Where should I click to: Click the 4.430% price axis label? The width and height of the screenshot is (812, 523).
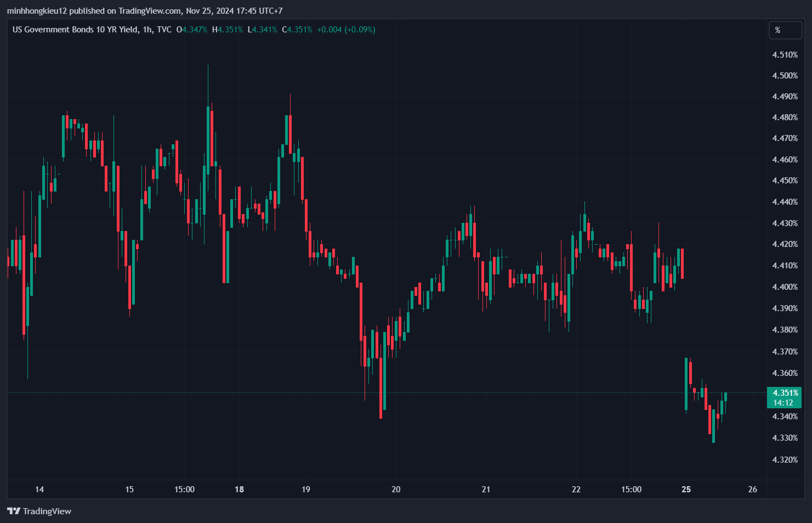(x=785, y=223)
